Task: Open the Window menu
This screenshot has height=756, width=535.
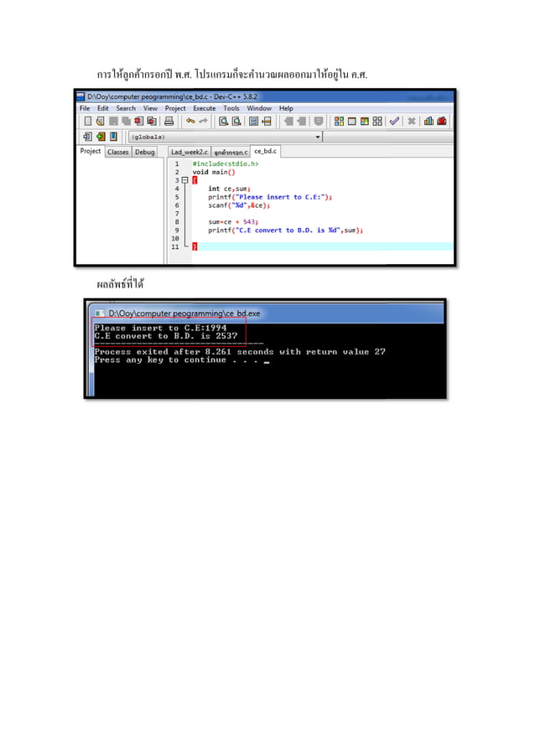Action: coord(259,108)
